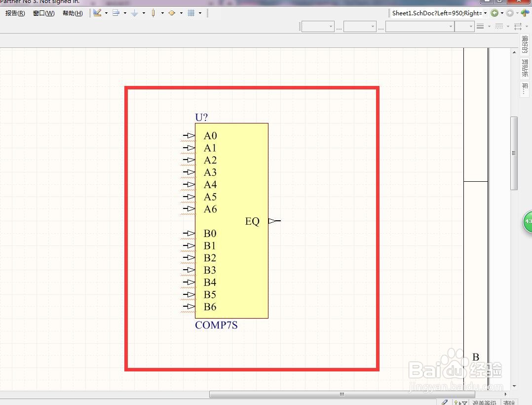Click the horizontal scrollbar right arrow

click(x=505, y=394)
